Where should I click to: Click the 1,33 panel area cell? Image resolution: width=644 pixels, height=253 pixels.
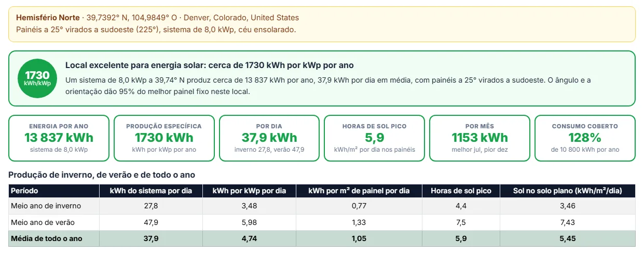359,222
